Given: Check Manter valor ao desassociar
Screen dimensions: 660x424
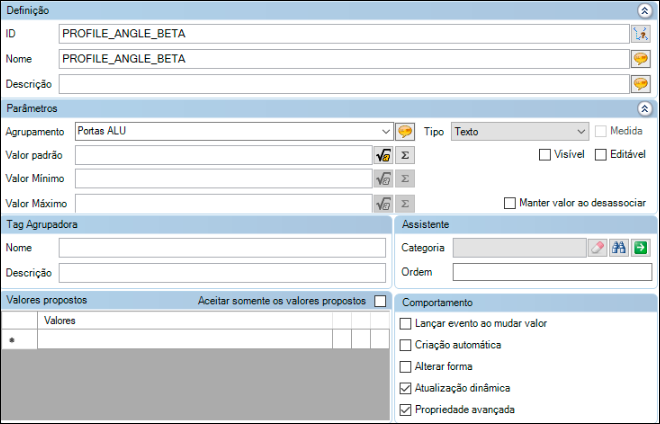Looking at the screenshot, I should (x=510, y=203).
